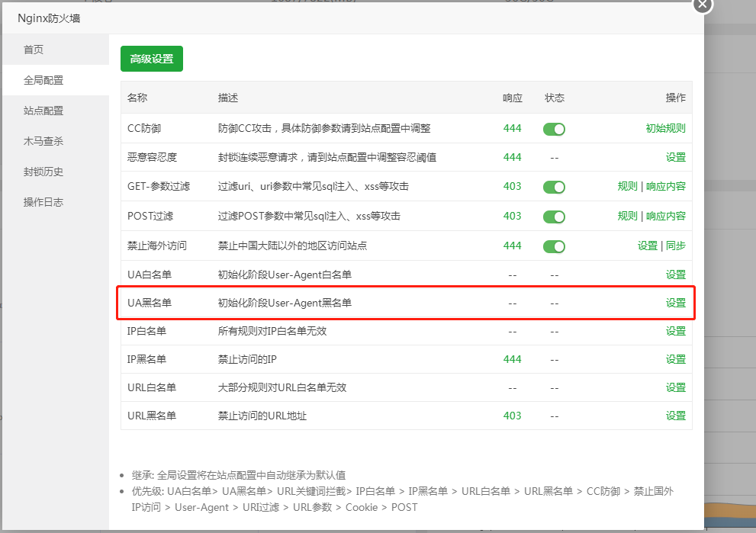Viewport: 756px width, 533px height.
Task: Open the 木马查杀 section
Action: tap(46, 140)
